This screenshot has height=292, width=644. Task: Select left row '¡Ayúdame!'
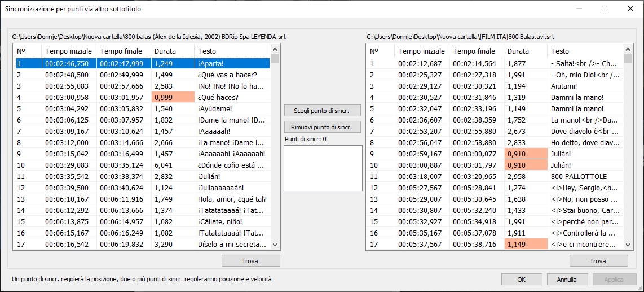142,109
